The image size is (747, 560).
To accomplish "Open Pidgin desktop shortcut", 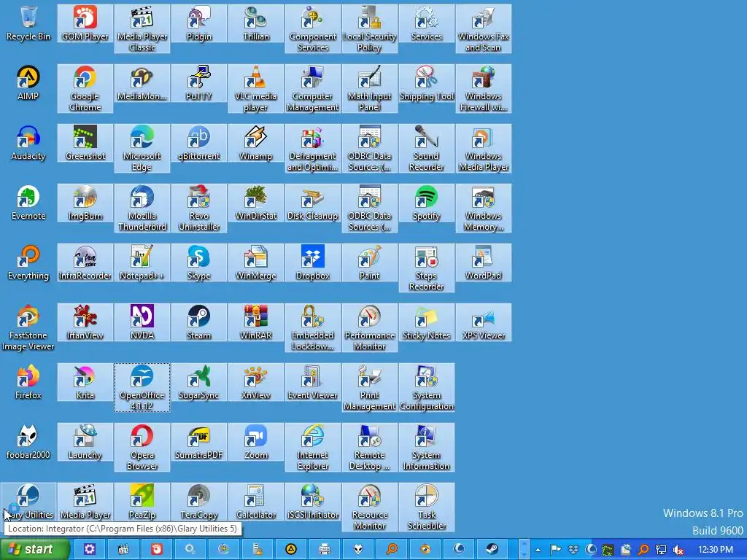I will (199, 23).
